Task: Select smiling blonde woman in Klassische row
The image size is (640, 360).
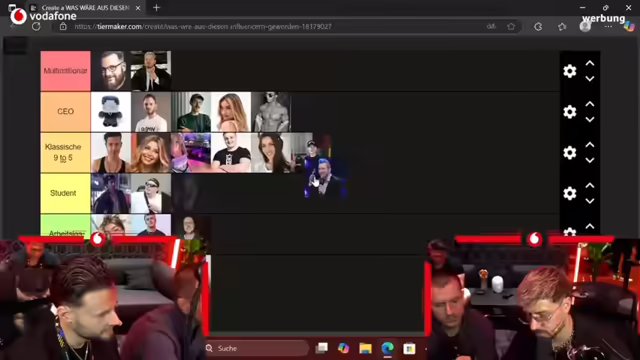Action: (x=151, y=152)
